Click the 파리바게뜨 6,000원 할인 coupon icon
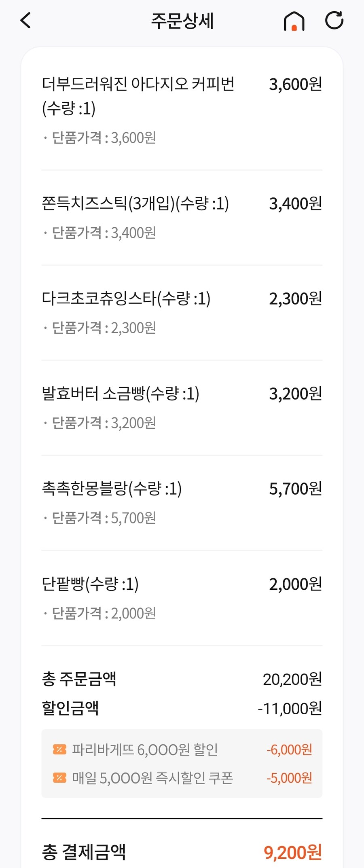Image resolution: width=364 pixels, height=868 pixels. click(x=59, y=749)
